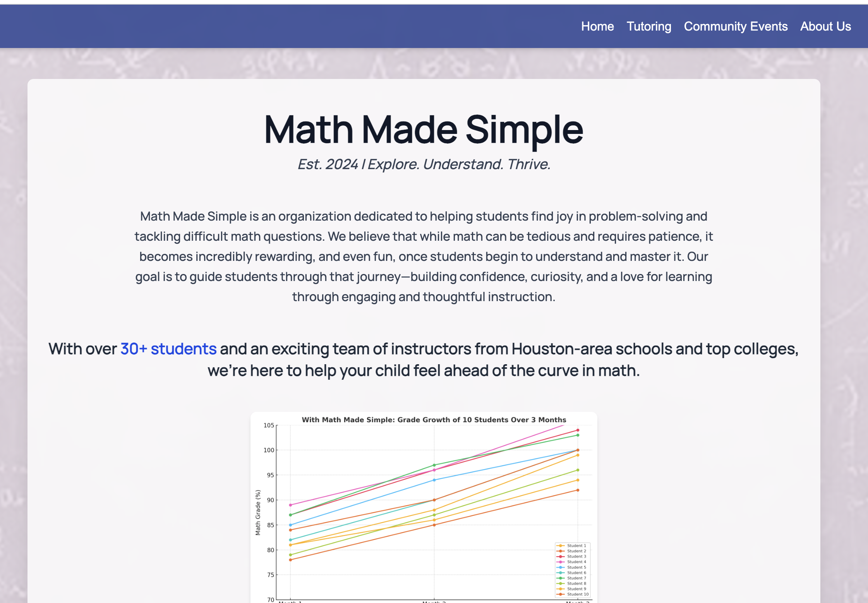Select the Home menu item
The width and height of the screenshot is (868, 603).
(x=597, y=26)
